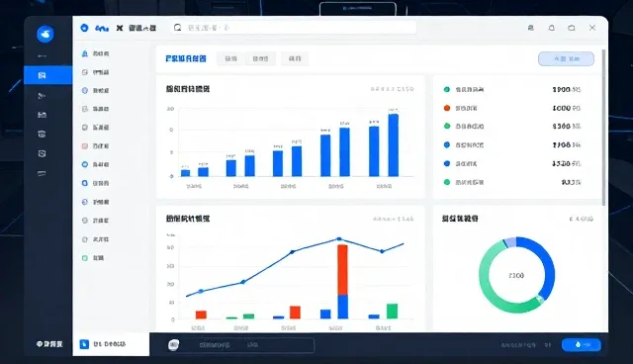Click the round avatar icon in bottom bar
Screen dimensions: 633x364
pos(174,345)
